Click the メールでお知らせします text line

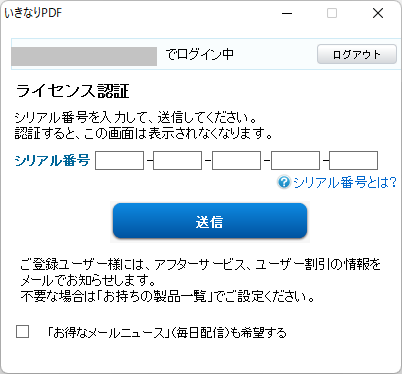point(88,280)
